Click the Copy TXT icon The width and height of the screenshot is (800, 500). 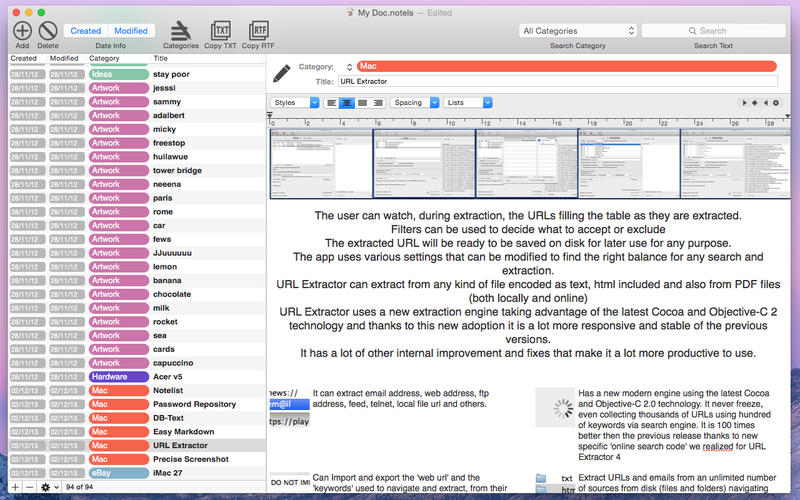(220, 31)
